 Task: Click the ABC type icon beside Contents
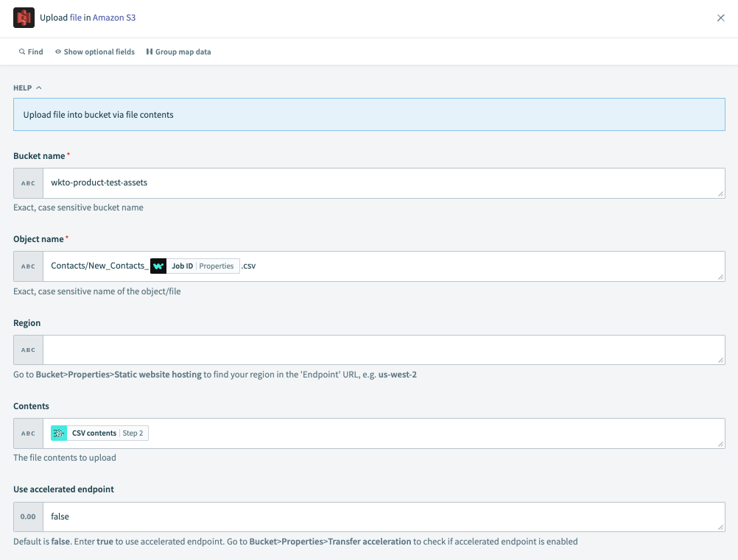28,433
